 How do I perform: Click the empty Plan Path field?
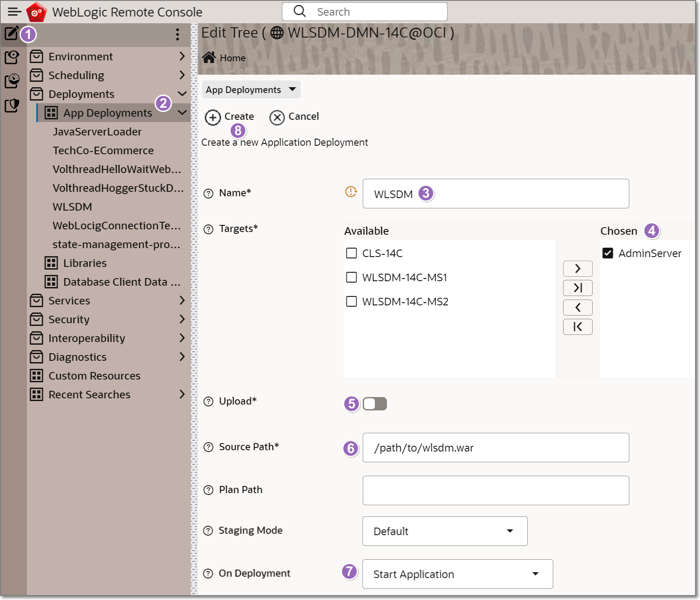pyautogui.click(x=496, y=490)
